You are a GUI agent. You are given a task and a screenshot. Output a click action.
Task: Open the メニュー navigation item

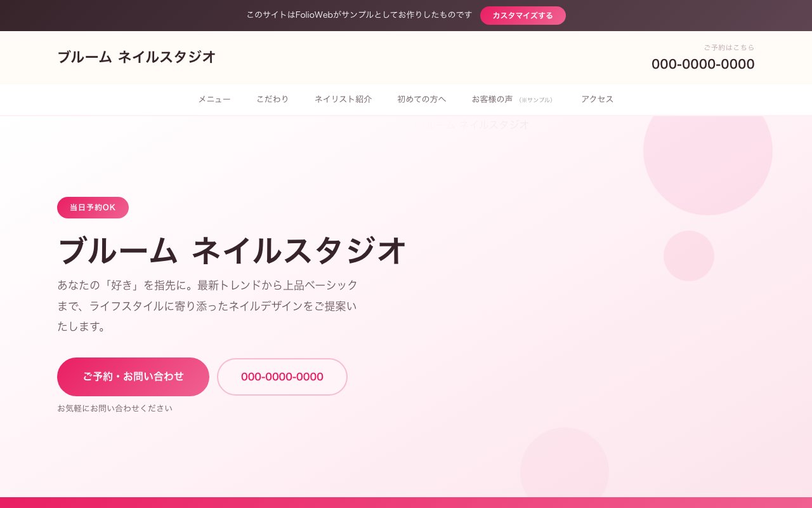pos(214,99)
